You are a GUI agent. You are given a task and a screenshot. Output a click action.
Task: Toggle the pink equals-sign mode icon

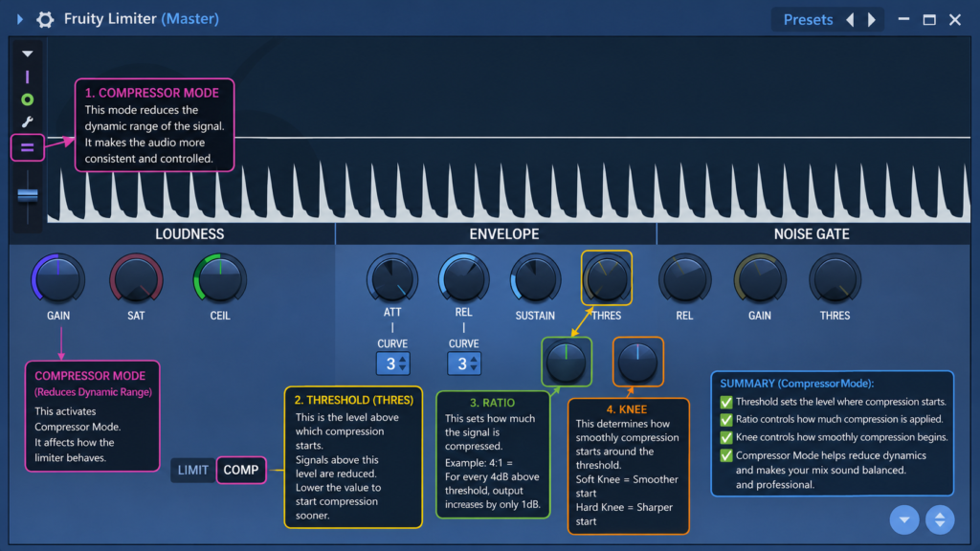click(x=28, y=147)
